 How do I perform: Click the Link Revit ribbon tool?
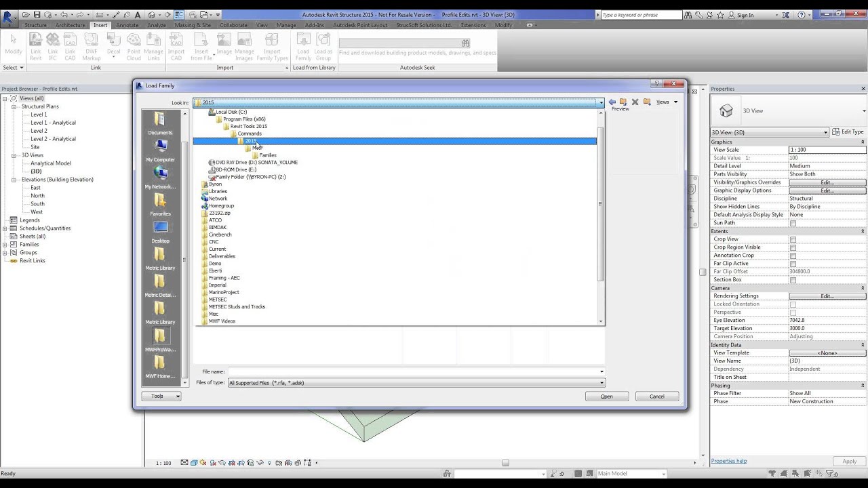point(35,46)
